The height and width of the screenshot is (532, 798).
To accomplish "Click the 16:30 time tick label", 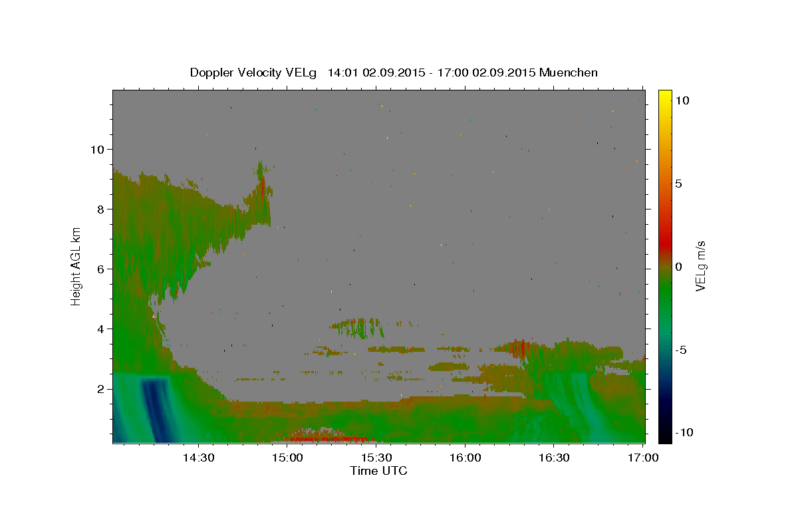I will 554,458.
